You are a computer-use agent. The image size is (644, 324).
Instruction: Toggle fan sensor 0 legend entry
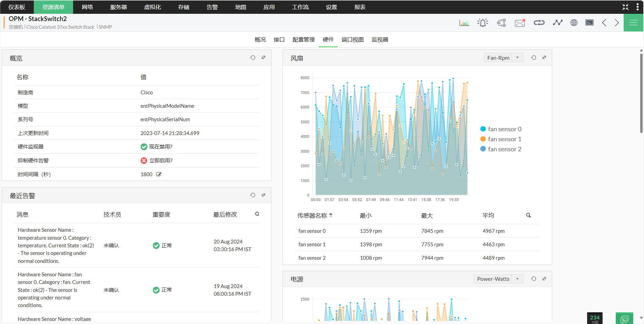click(x=501, y=129)
